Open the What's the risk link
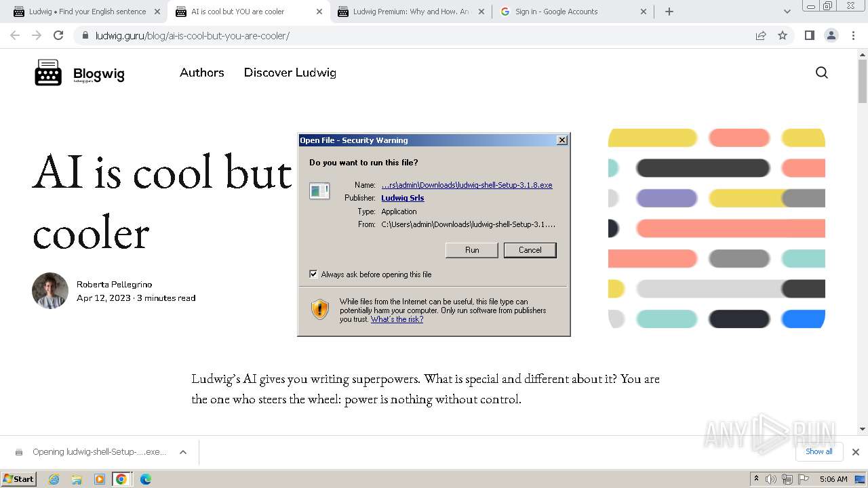The width and height of the screenshot is (868, 488). point(397,319)
